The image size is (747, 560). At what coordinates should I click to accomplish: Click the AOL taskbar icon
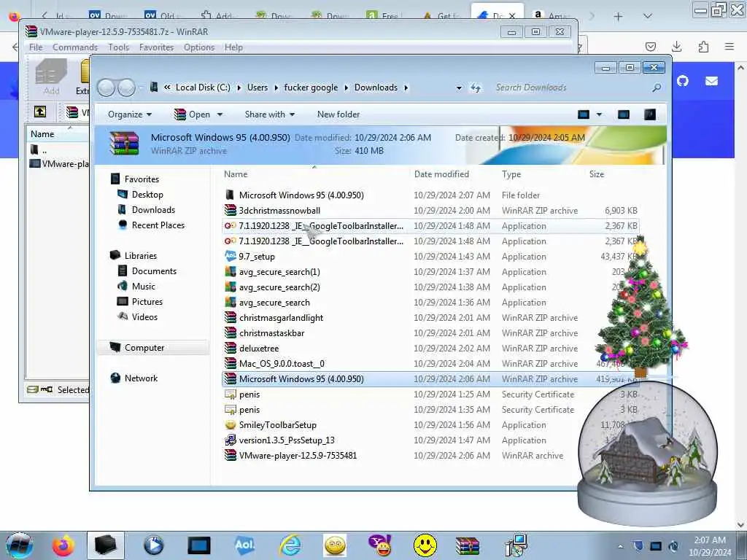pos(244,545)
